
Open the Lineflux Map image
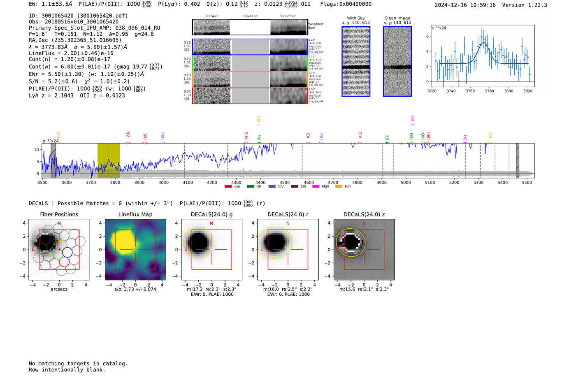click(135, 249)
